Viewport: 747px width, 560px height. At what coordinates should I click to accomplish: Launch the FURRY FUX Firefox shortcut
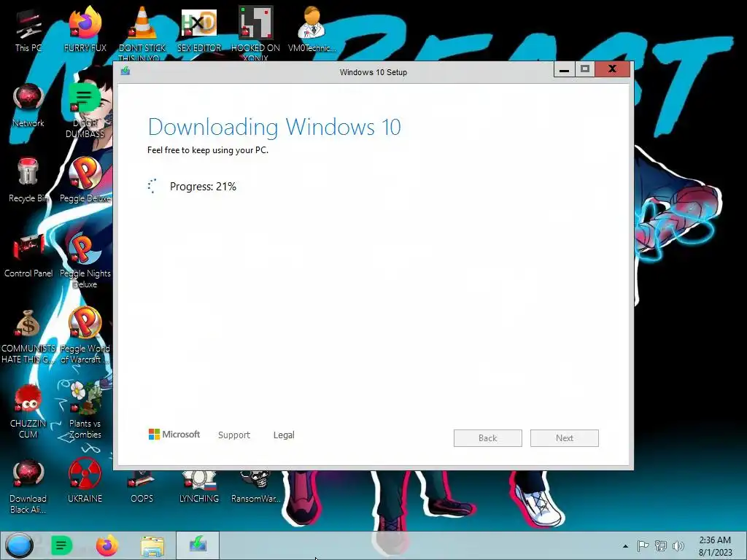pos(85,29)
